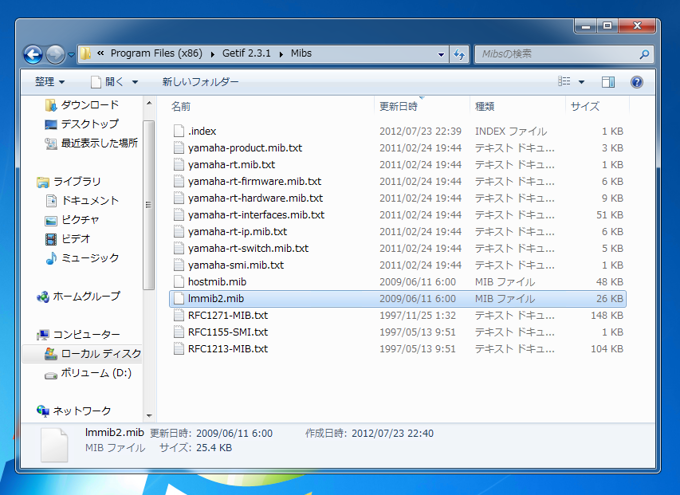Viewport: 680px width, 495px height.
Task: Sort by the 名前 column header
Action: click(181, 106)
